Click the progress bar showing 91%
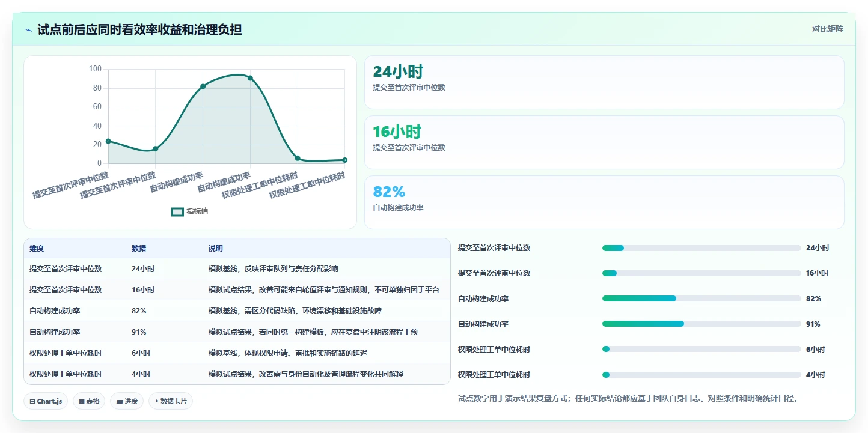 tap(701, 324)
